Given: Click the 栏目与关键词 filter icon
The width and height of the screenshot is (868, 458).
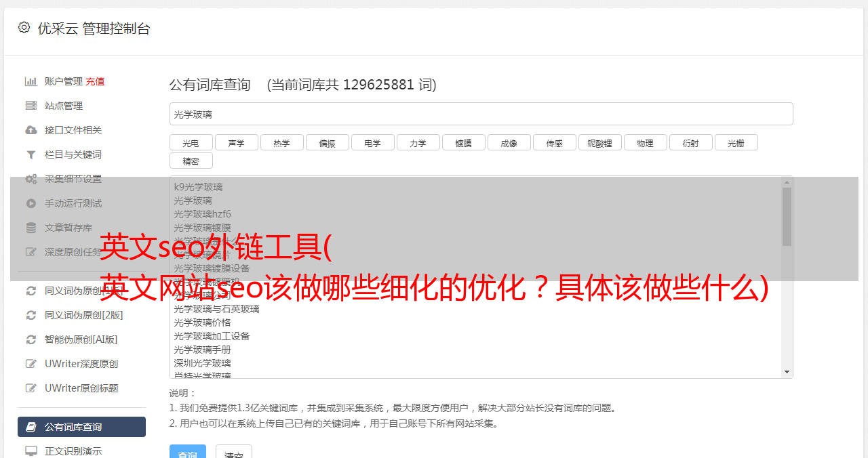Looking at the screenshot, I should (x=31, y=154).
